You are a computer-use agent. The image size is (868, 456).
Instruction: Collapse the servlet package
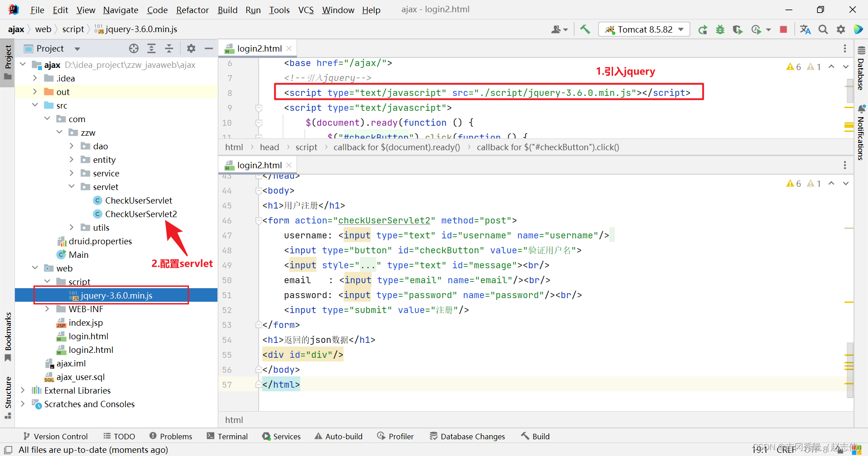[71, 187]
